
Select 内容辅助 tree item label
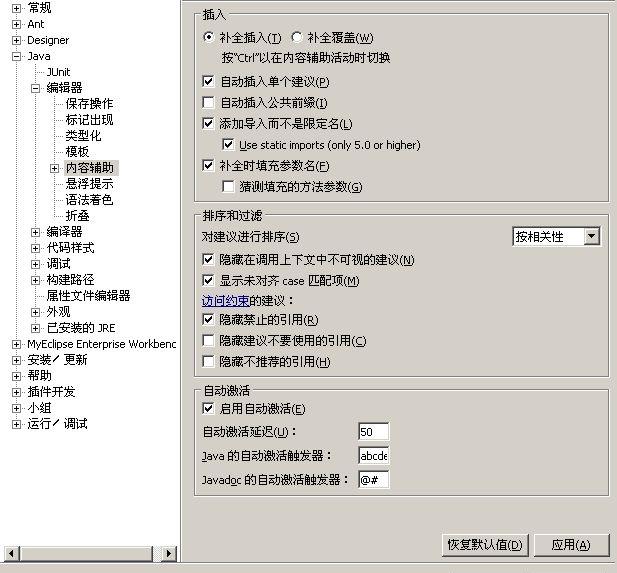90,168
